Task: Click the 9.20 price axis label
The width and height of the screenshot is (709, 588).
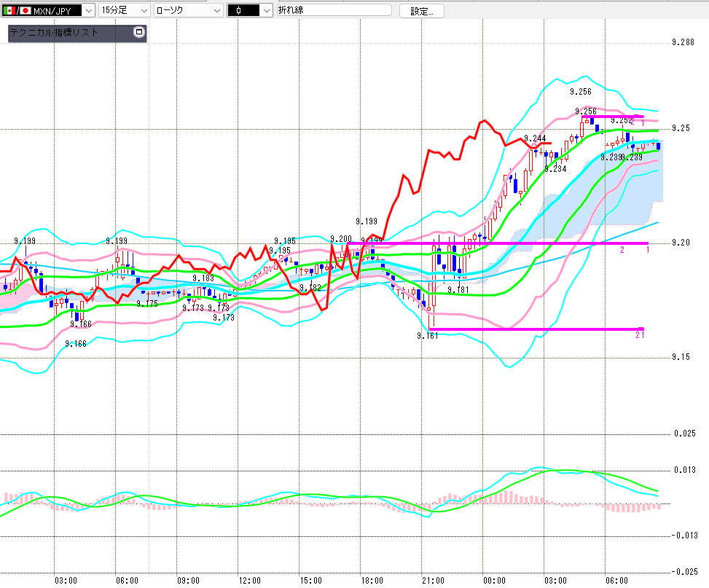Action: [681, 243]
